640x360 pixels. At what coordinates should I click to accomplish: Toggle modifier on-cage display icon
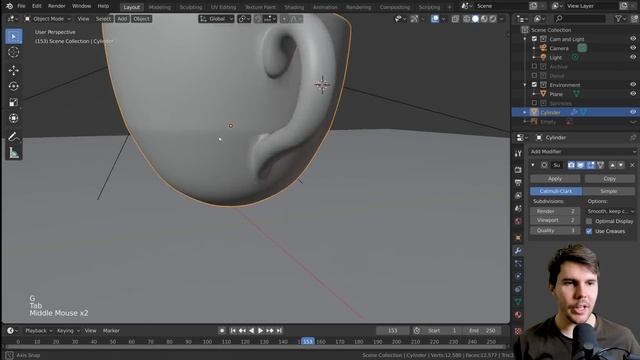tap(600, 165)
